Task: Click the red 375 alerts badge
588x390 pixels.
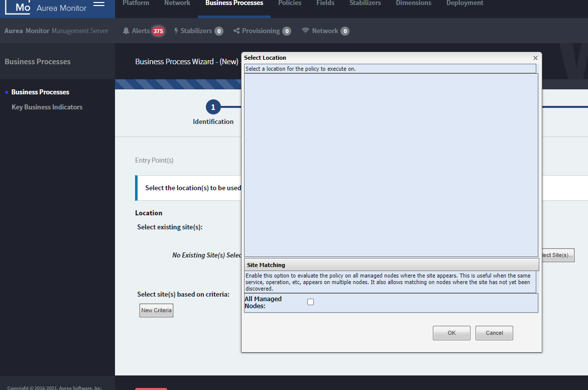Action: [x=158, y=31]
